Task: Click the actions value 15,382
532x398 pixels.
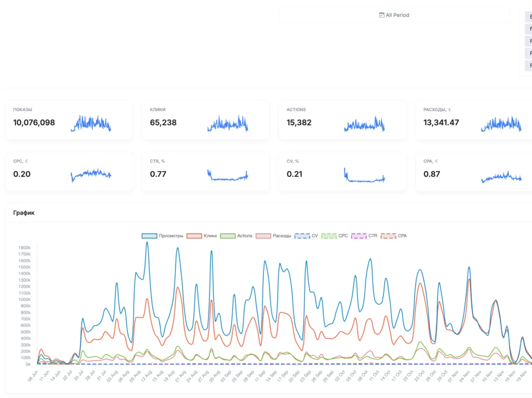Action: point(299,123)
